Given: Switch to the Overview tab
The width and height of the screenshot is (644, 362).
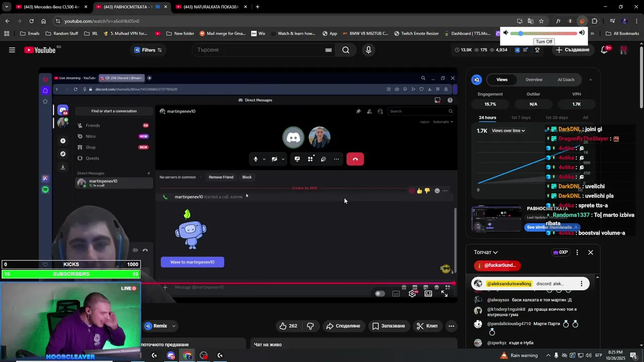Looking at the screenshot, I should [x=534, y=79].
